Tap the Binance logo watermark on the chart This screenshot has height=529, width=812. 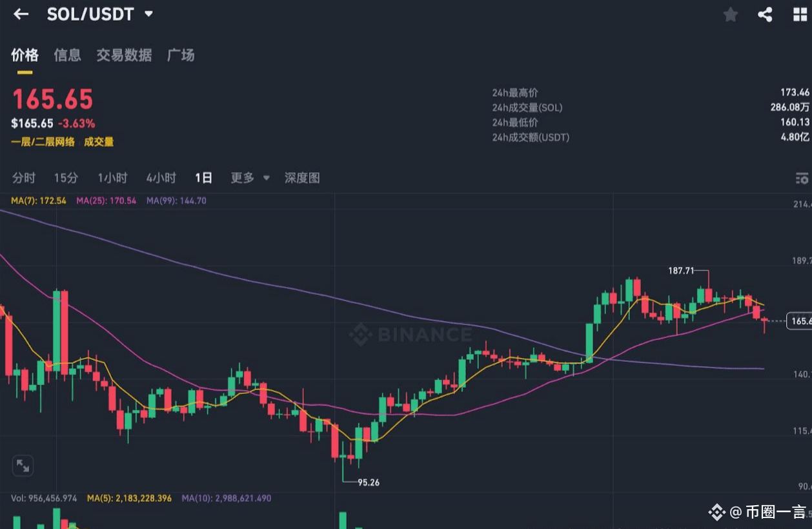[411, 335]
